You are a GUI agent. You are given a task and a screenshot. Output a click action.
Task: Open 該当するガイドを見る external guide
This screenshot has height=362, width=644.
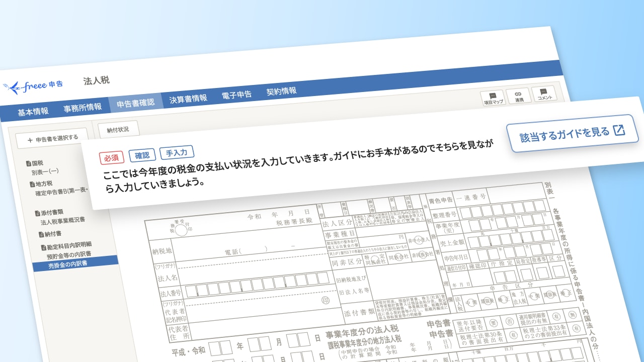click(x=573, y=133)
